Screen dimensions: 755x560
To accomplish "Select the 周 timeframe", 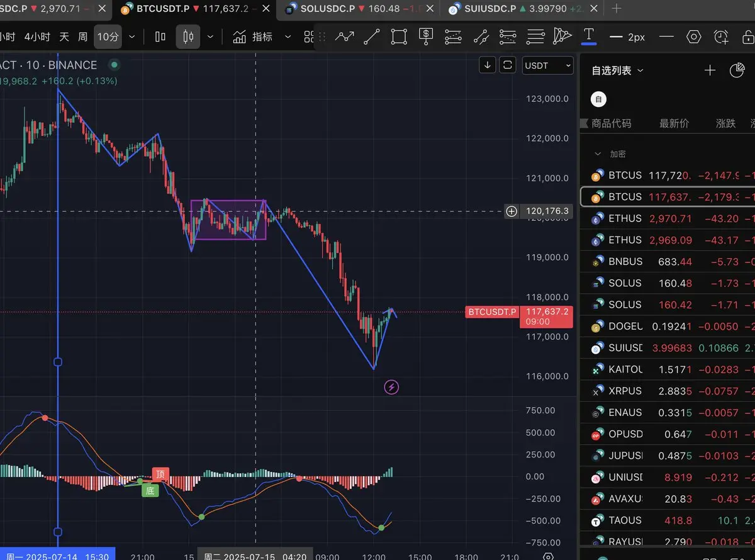I will tap(82, 36).
